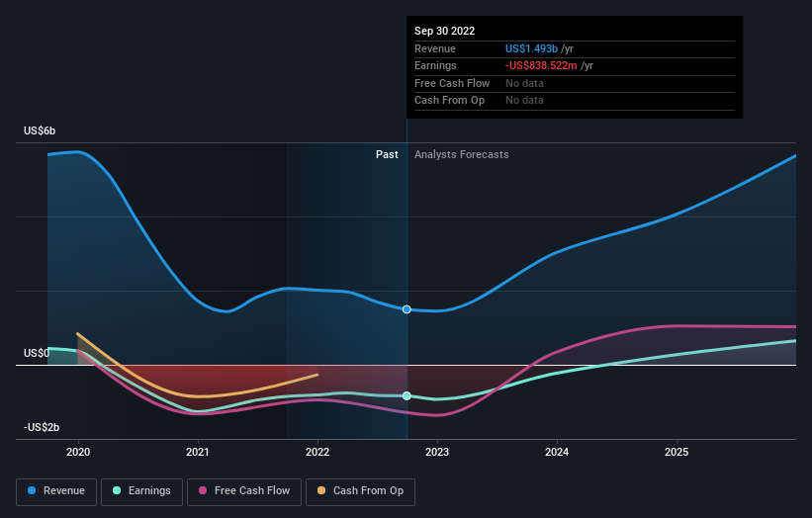Click the 2025 x-axis label

pos(677,453)
